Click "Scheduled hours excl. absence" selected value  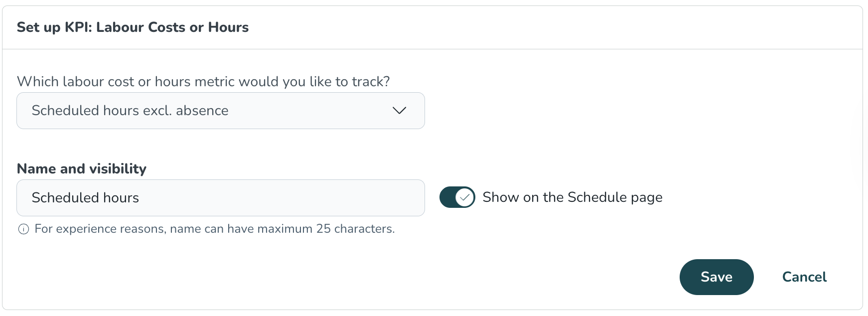coord(130,111)
